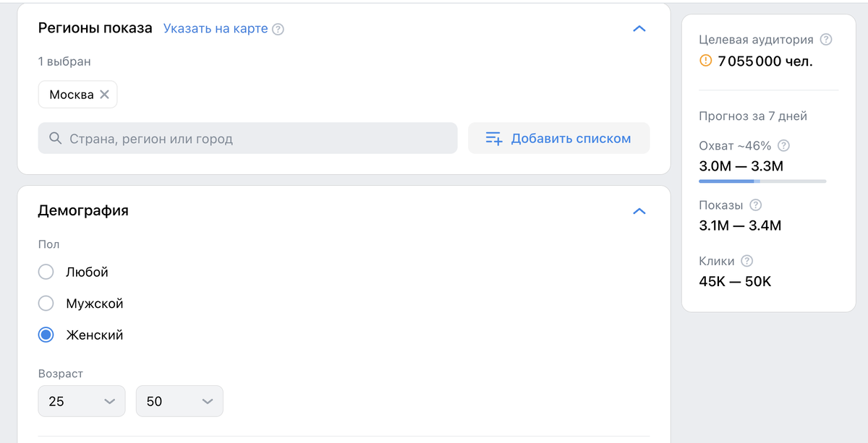Open the 'Указать на карте' link
868x443 pixels.
click(216, 29)
